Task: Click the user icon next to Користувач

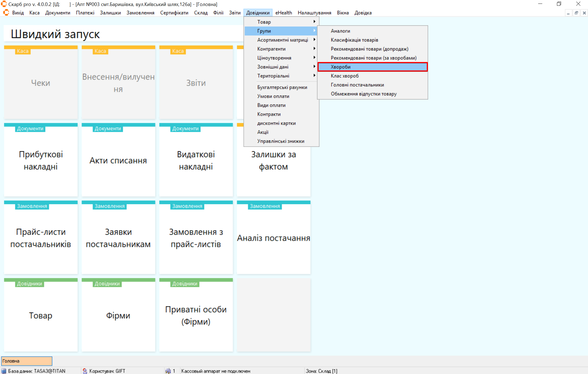Action: click(x=85, y=371)
